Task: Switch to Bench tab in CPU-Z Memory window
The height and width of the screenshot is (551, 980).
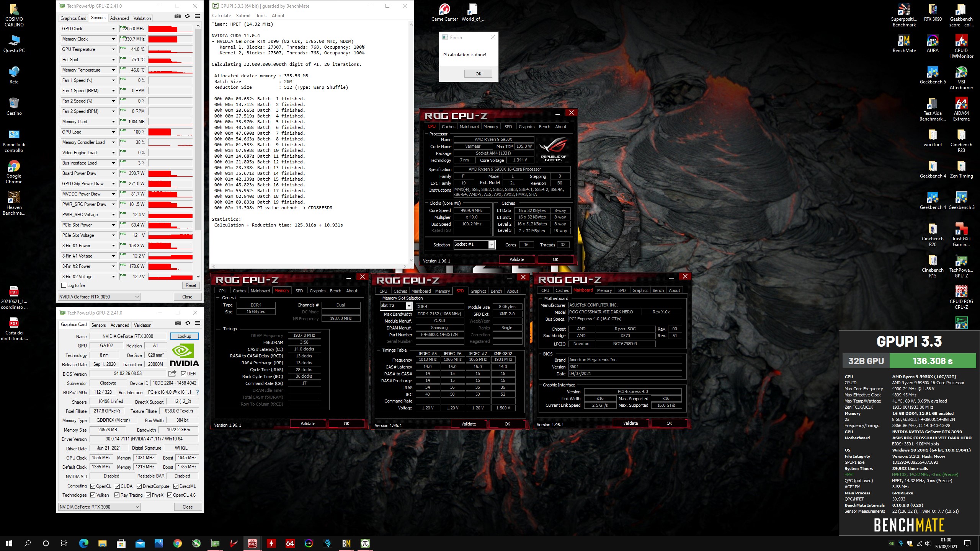Action: click(x=336, y=291)
